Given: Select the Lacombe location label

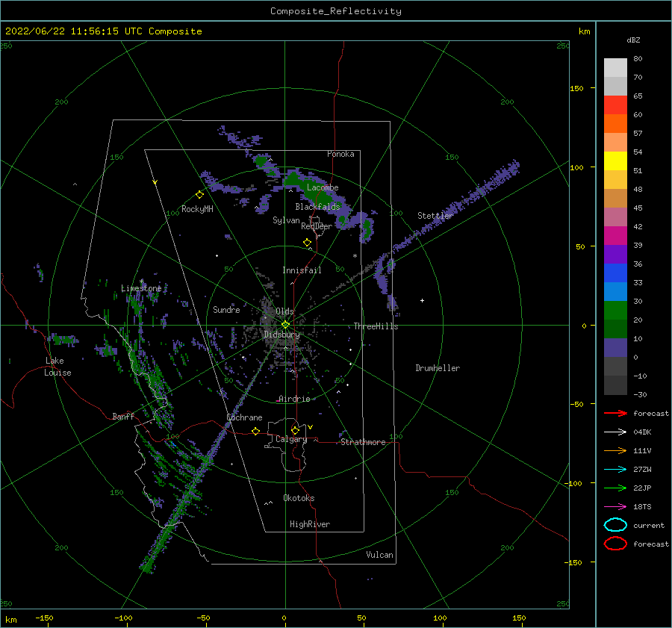Looking at the screenshot, I should click(323, 187).
